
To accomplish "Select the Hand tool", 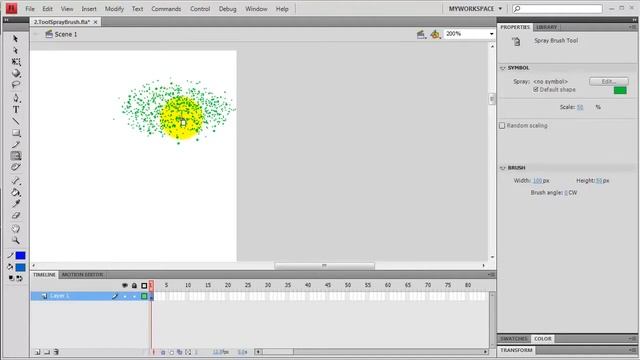I will coord(16,229).
